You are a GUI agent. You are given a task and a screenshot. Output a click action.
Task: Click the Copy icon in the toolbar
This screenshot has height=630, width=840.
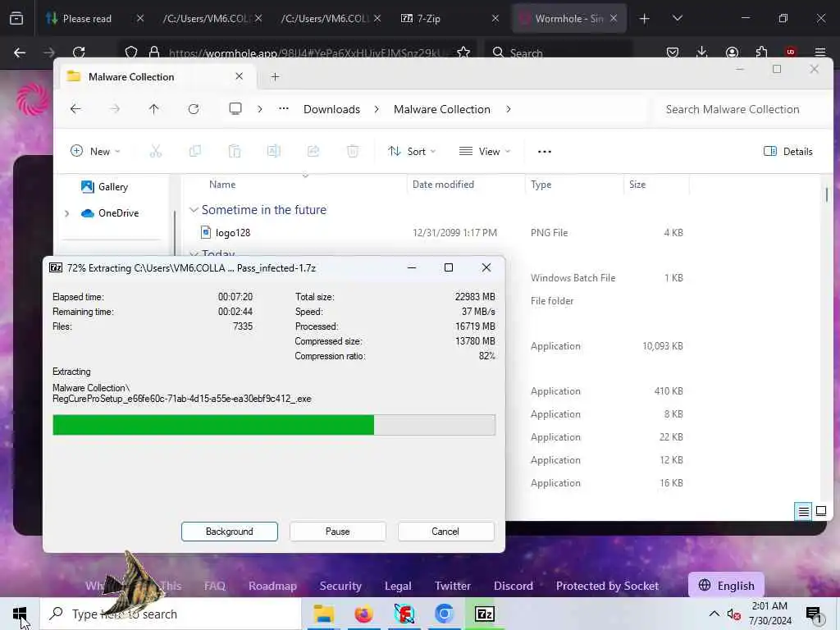click(195, 152)
